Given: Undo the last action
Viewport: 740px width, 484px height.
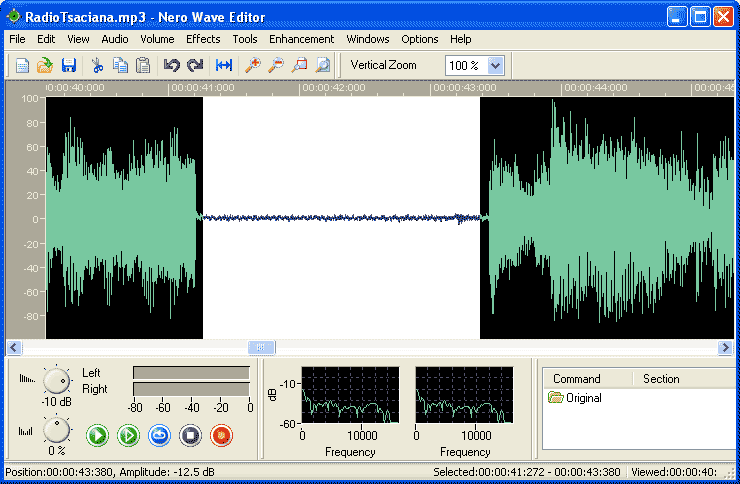Looking at the screenshot, I should click(171, 65).
